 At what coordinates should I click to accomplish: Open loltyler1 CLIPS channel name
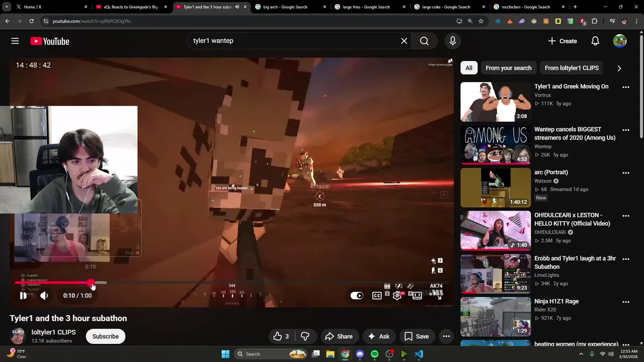53,332
